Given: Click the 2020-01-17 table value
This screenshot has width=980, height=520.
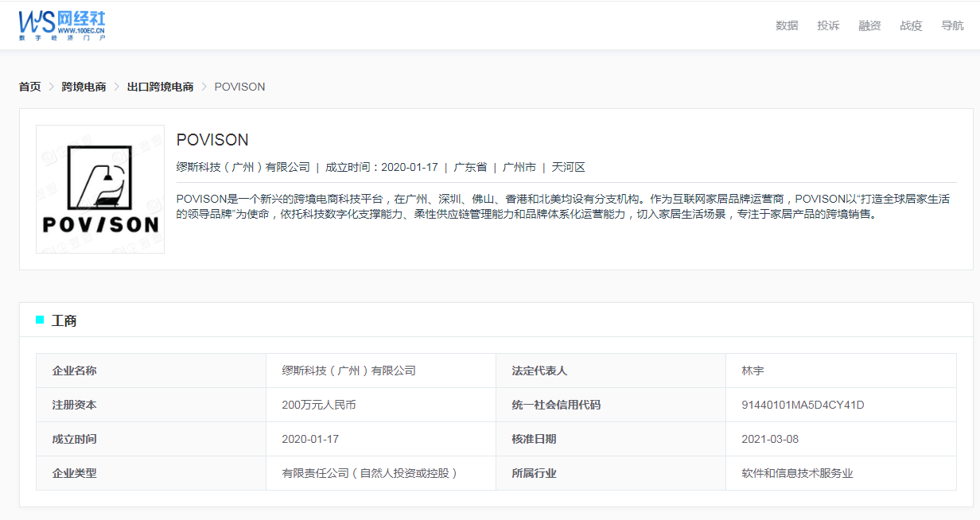Looking at the screenshot, I should [x=311, y=439].
